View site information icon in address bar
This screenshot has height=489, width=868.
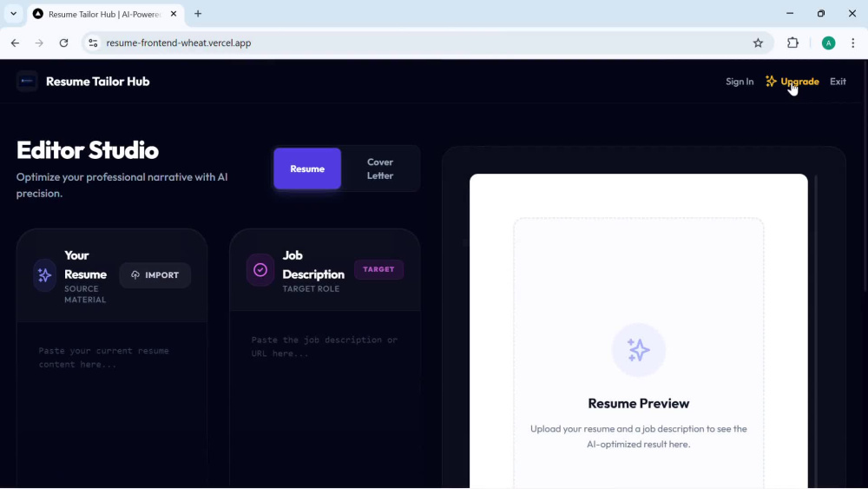pos(93,43)
